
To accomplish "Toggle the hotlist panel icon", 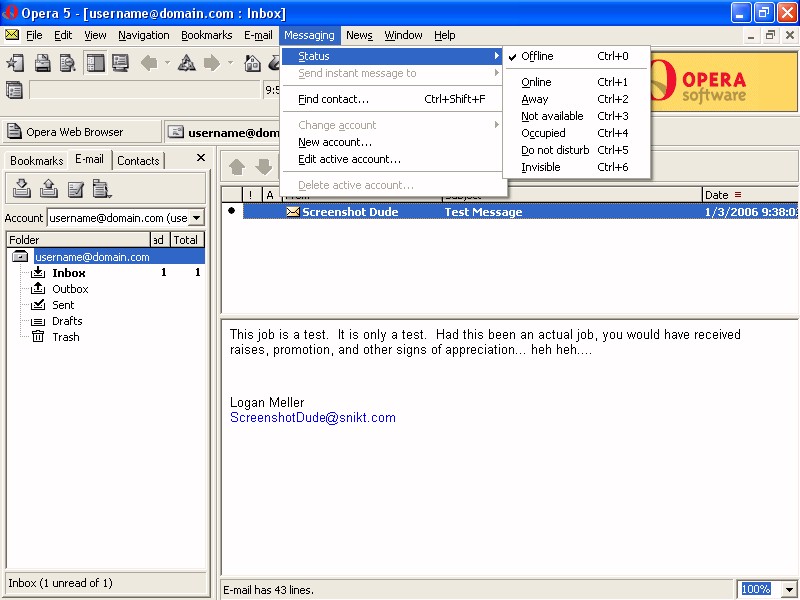I will tap(95, 63).
